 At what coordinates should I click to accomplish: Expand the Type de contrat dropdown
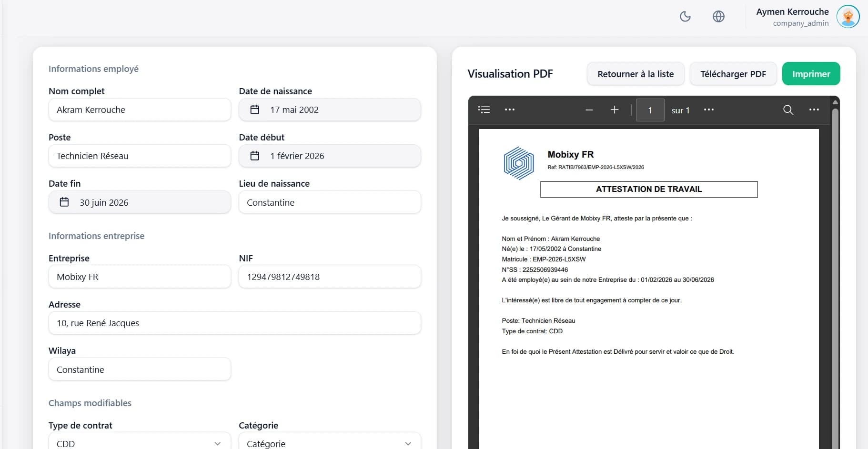click(218, 443)
